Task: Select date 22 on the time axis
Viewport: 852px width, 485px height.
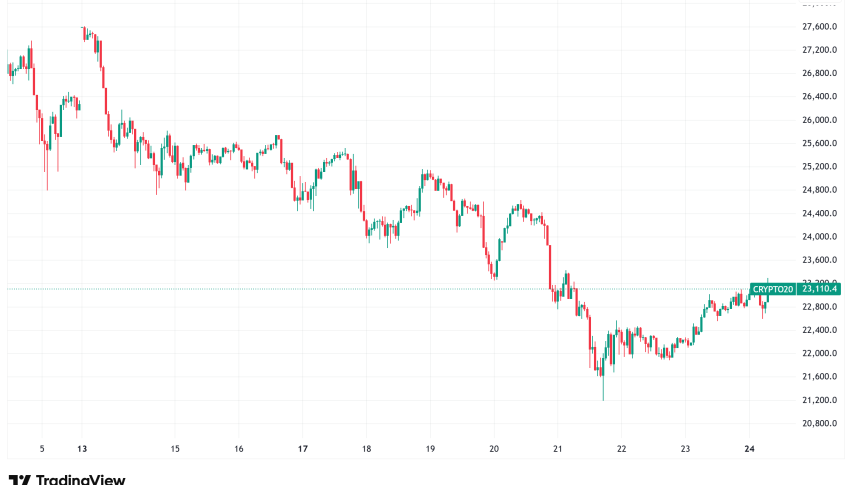Action: click(622, 449)
